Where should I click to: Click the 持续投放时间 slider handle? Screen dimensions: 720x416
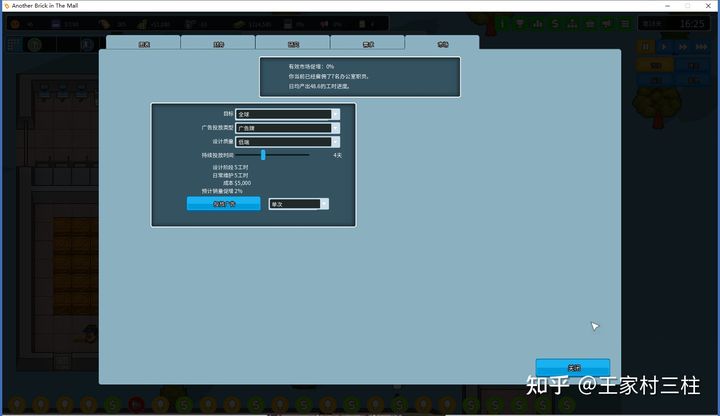(263, 155)
